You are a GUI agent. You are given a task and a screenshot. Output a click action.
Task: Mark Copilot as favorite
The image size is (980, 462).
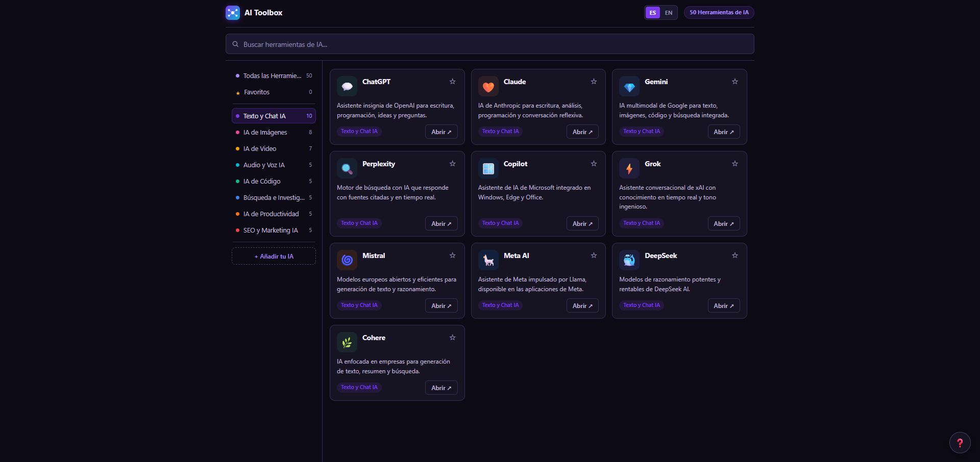coord(594,164)
